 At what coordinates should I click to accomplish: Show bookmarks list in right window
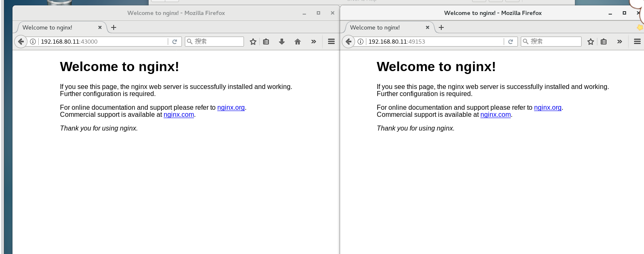[604, 42]
